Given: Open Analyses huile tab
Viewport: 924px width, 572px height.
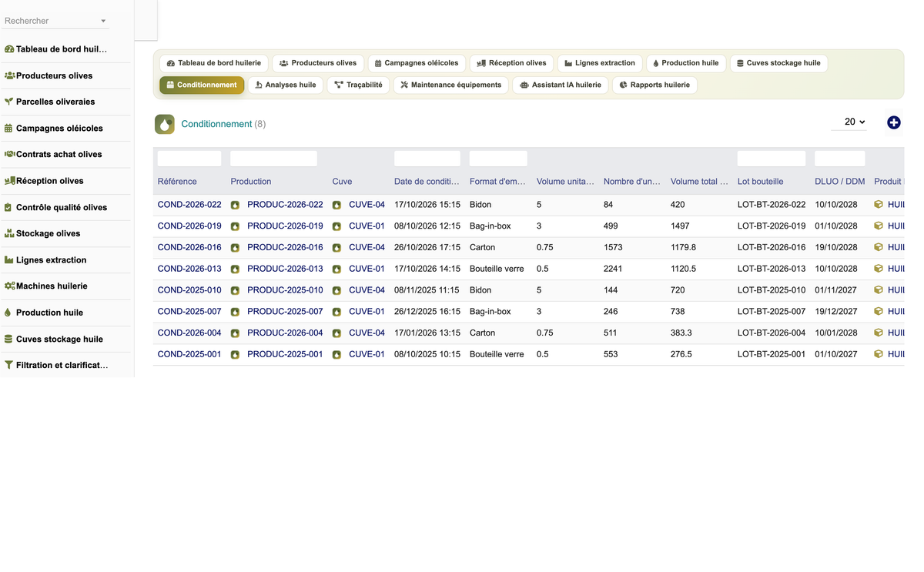Looking at the screenshot, I should (286, 85).
